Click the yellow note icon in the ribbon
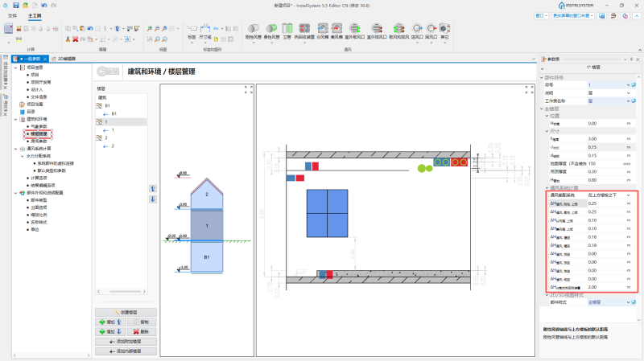Image resolution: width=644 pixels, height=361 pixels. click(x=216, y=39)
